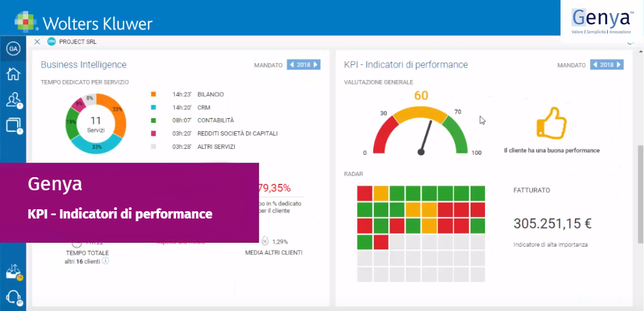Image resolution: width=644 pixels, height=311 pixels.
Task: Click the pink REDDITI SOCIETÀ DI CAPITALI swatch
Action: coord(154,133)
